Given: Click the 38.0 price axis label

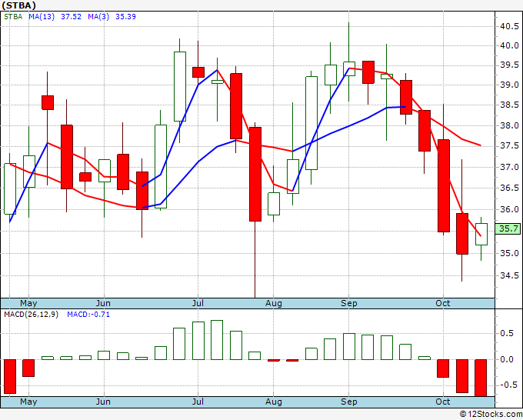Looking at the screenshot, I should point(509,125).
